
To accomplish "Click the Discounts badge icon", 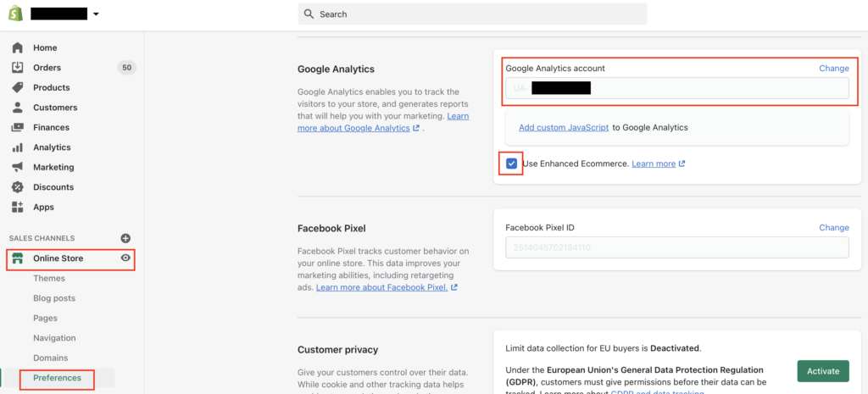I will coord(18,187).
